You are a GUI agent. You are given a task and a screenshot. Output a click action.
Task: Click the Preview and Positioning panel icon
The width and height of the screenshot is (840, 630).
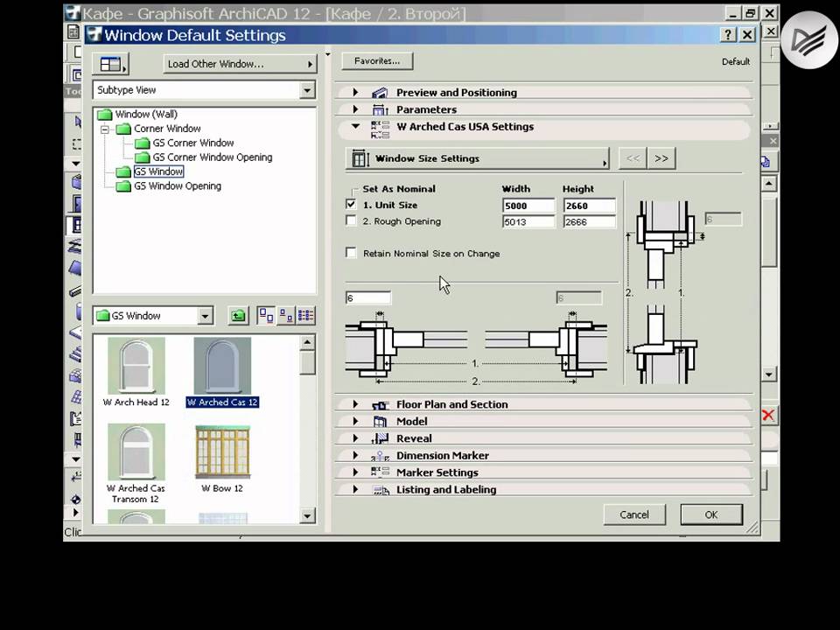pos(380,93)
